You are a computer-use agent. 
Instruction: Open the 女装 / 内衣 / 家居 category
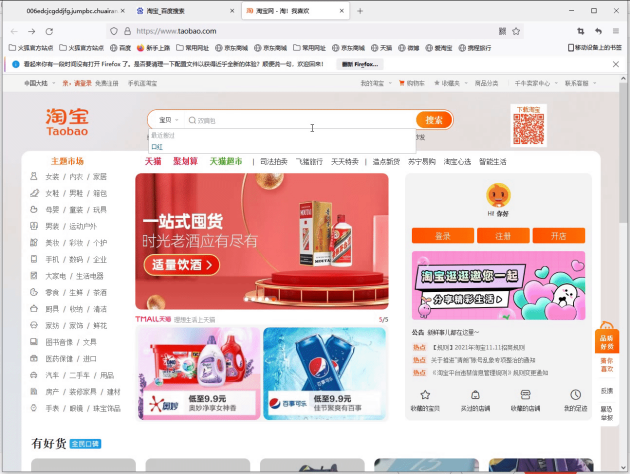point(76,177)
